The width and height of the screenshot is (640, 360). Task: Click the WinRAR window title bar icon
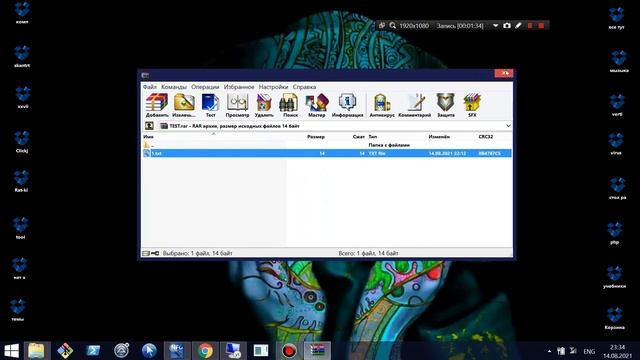coord(145,75)
